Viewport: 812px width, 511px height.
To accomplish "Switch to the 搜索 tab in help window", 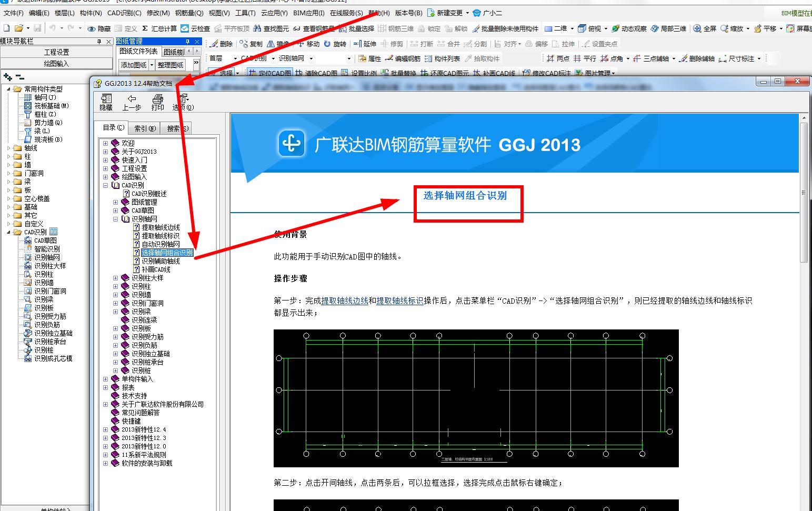I will pyautogui.click(x=177, y=128).
